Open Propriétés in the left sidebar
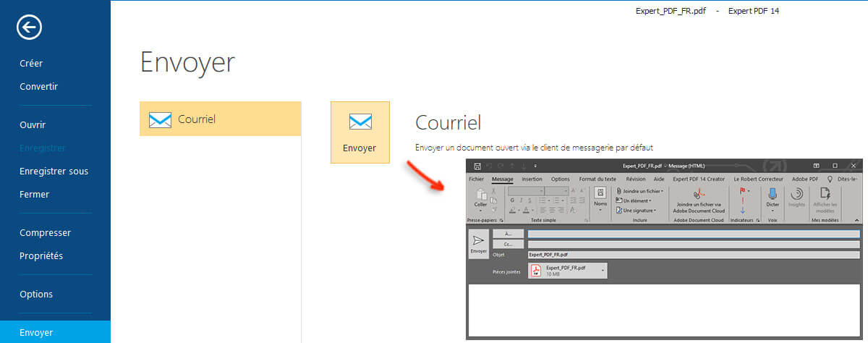 41,255
